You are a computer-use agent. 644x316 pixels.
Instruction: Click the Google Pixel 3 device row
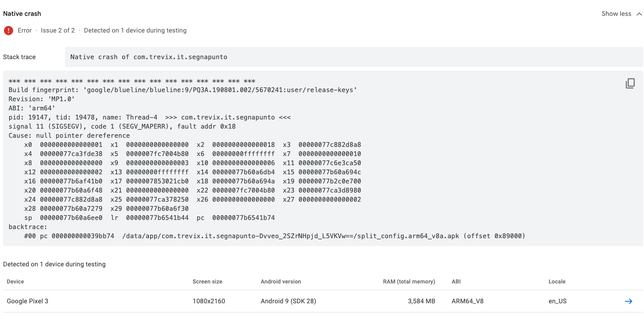[x=27, y=301]
